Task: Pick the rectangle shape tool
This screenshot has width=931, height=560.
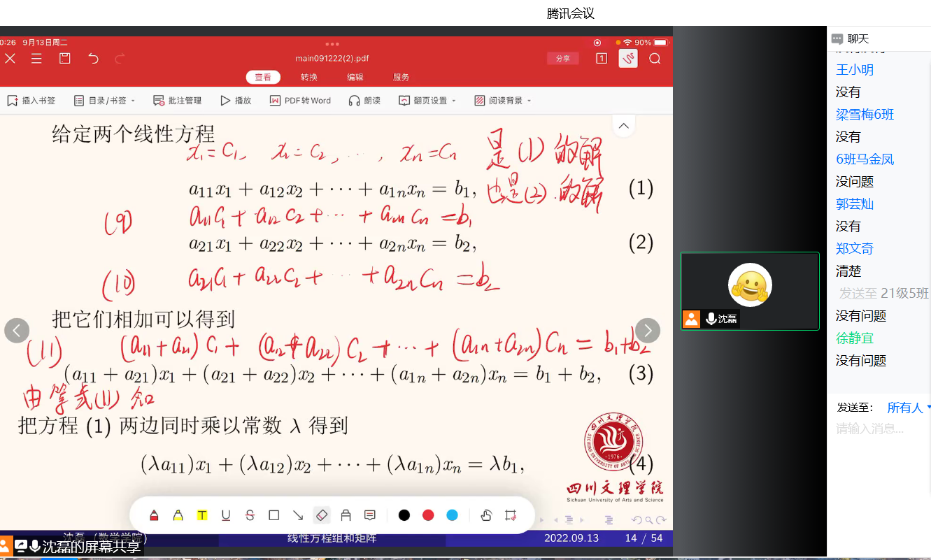Action: (x=273, y=515)
